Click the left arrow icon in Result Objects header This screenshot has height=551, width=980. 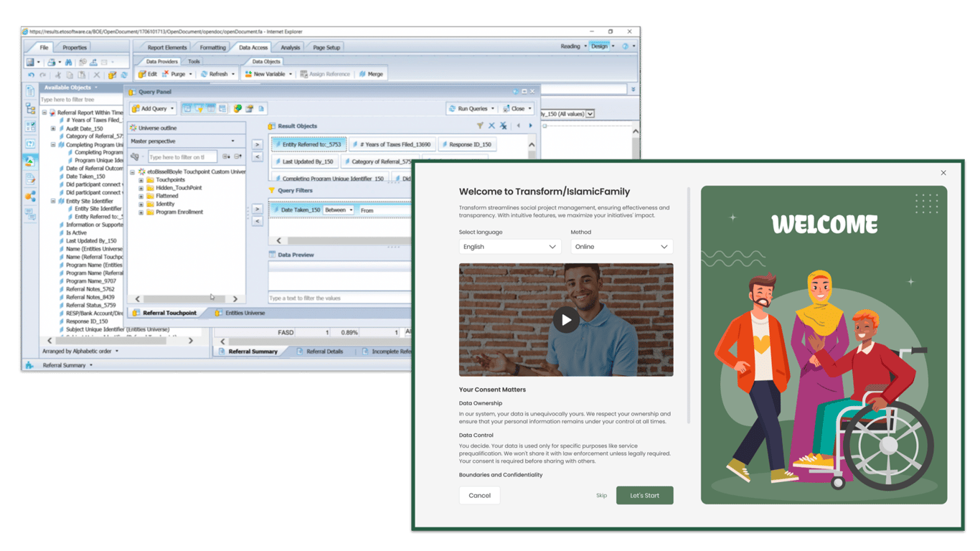(x=519, y=126)
